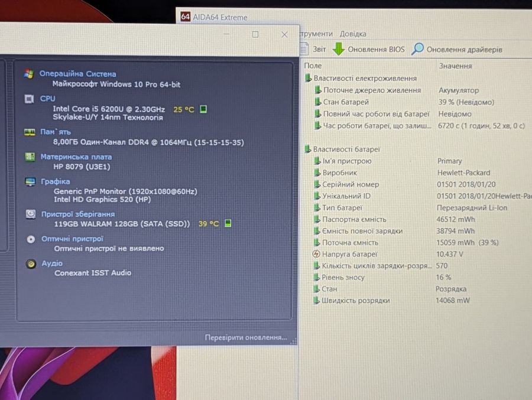Click the hard drive icon beside Пристрої зберігання
Image resolution: width=532 pixels, height=400 pixels.
pyautogui.click(x=31, y=214)
